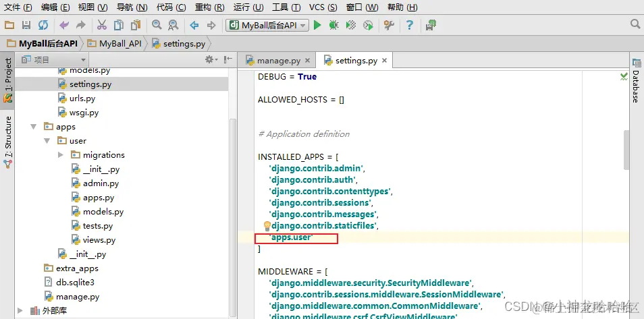Screen dimensions: 644x319
Task: Collapse the apps folder arrow
Action: tap(34, 127)
